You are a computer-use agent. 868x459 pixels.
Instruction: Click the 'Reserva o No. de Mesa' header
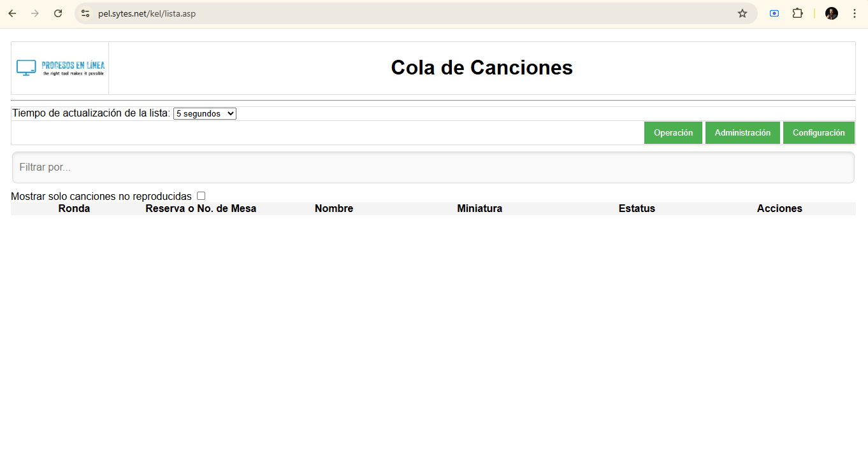(201, 209)
